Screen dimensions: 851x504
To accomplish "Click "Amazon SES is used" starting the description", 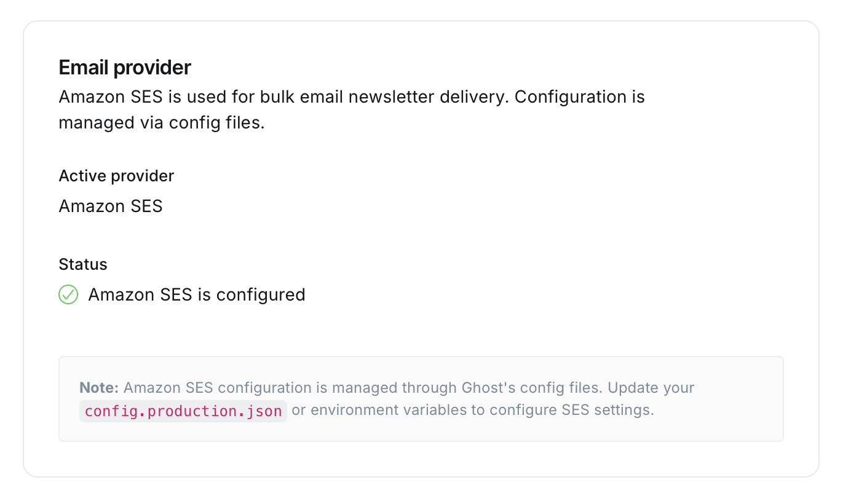I will point(142,97).
